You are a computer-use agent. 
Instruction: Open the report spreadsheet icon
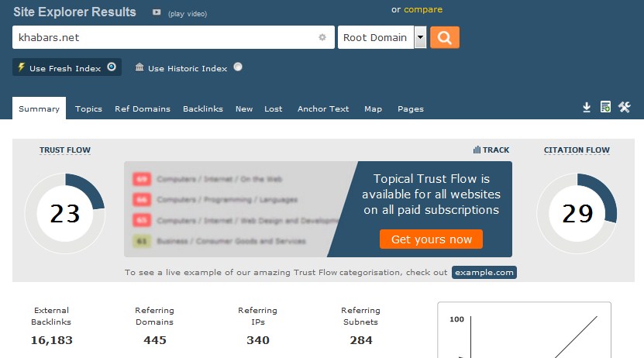(605, 107)
